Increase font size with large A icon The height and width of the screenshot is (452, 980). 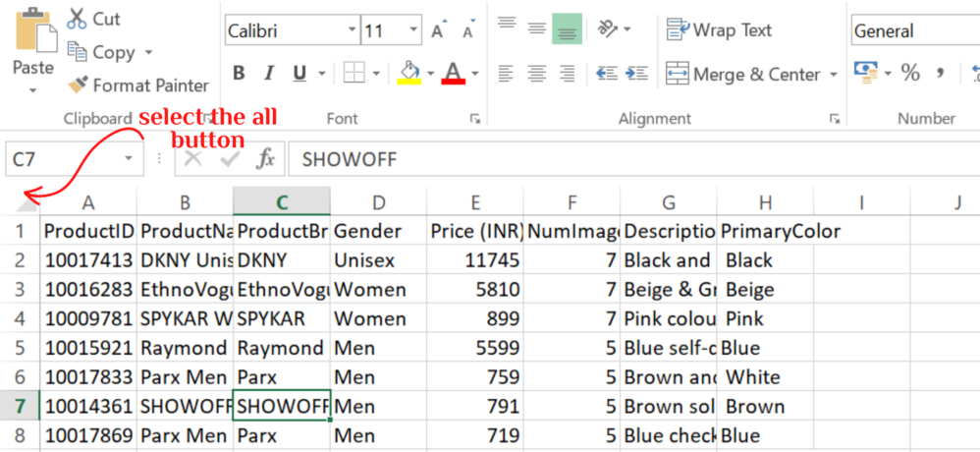pos(438,30)
